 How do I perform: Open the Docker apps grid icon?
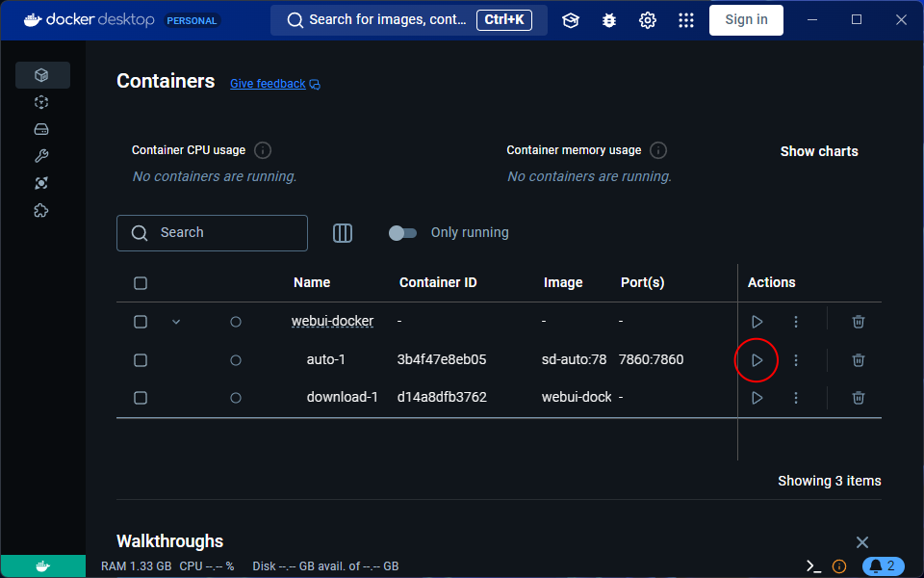[x=686, y=20]
